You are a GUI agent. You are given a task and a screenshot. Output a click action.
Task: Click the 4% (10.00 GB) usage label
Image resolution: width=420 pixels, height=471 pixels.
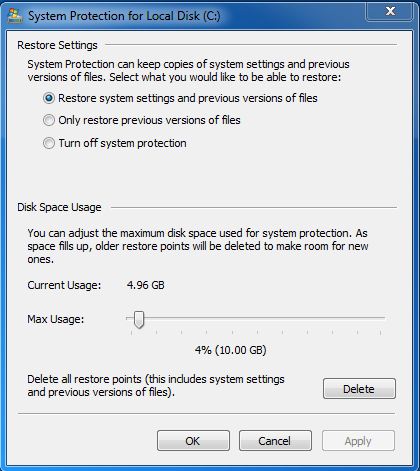coord(231,350)
